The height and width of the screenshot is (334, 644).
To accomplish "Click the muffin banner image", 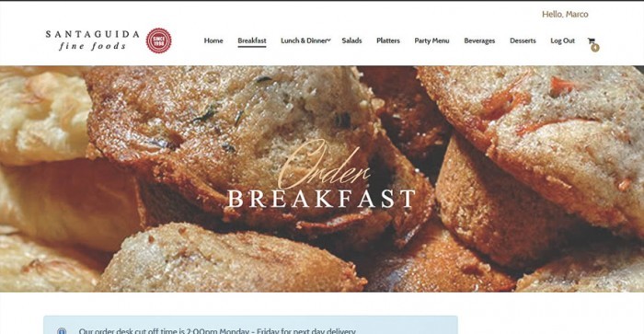I will (x=322, y=179).
